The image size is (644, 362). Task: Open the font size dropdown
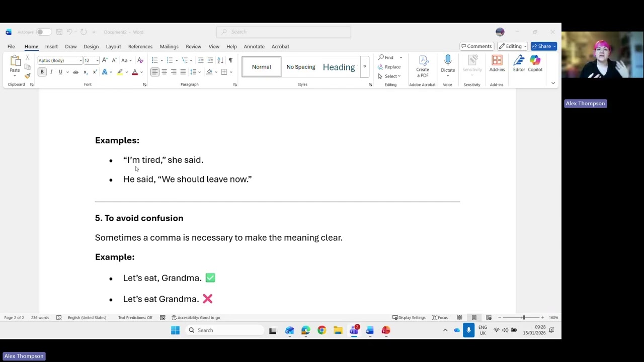97,60
